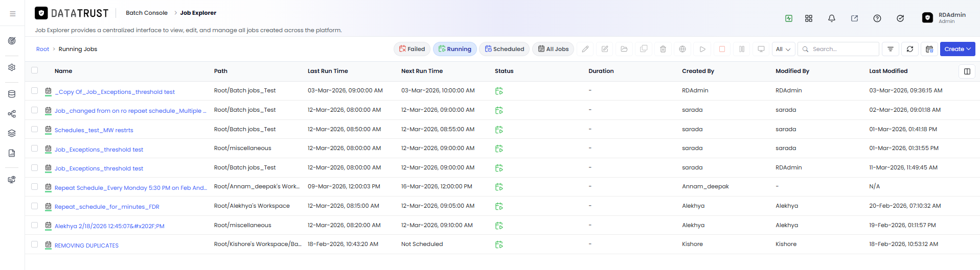This screenshot has height=270, width=980.
Task: Open the Create dropdown button
Action: pyautogui.click(x=958, y=49)
